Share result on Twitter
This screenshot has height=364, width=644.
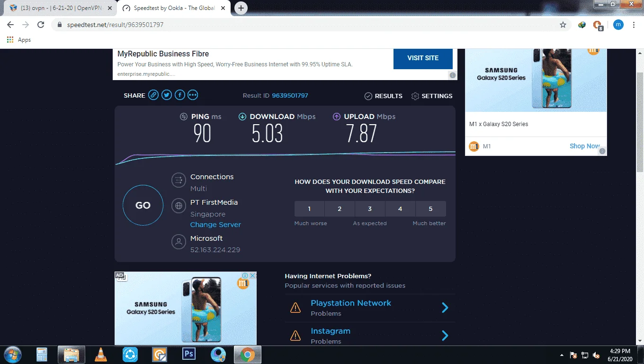pos(166,95)
